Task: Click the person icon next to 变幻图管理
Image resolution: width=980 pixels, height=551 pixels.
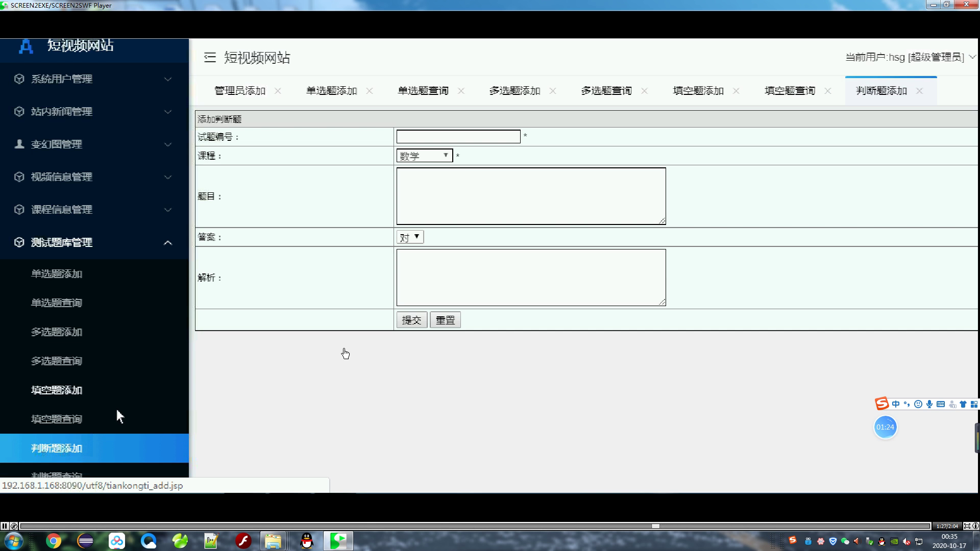Action: [x=19, y=144]
